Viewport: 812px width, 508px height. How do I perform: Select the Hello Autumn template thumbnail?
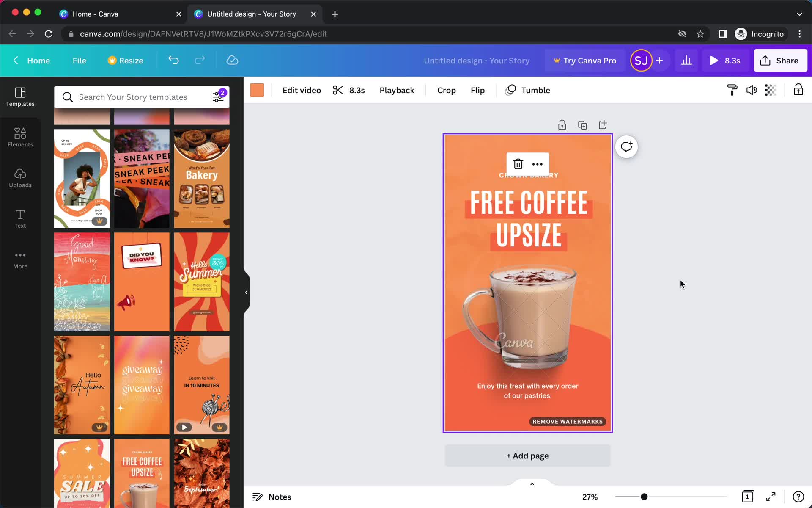point(82,385)
